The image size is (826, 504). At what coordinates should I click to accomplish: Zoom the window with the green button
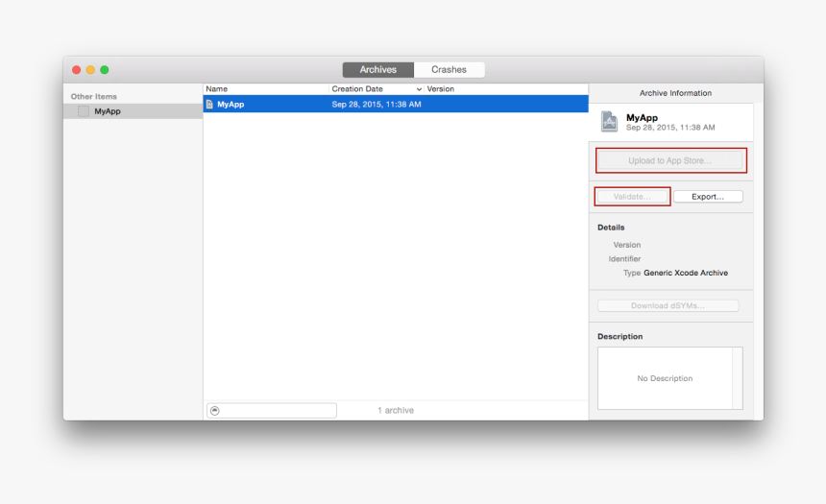coord(105,69)
